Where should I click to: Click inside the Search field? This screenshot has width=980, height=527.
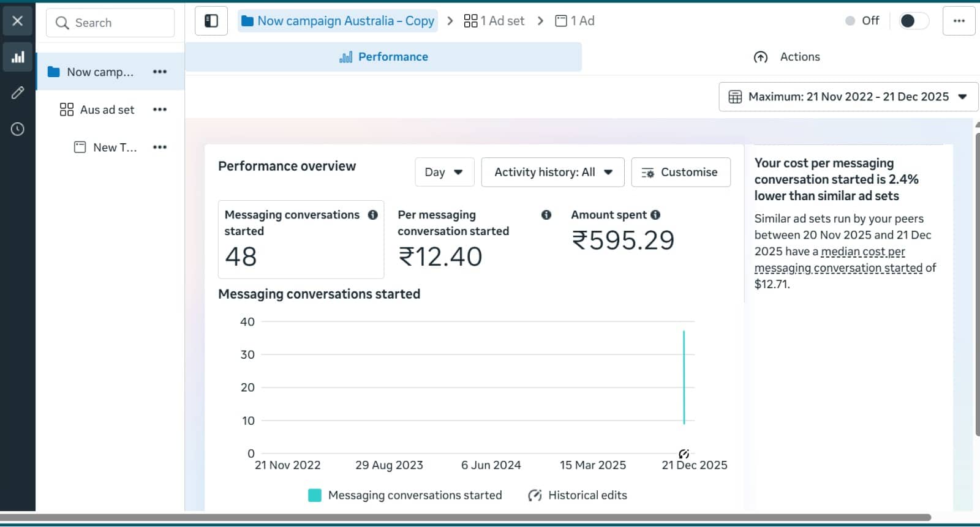pos(110,23)
